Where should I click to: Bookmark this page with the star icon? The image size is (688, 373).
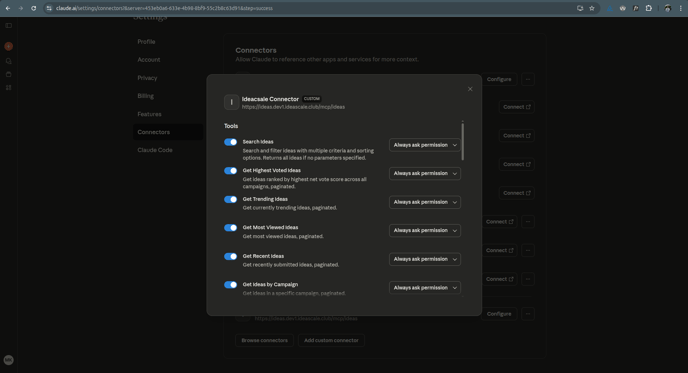(x=592, y=8)
